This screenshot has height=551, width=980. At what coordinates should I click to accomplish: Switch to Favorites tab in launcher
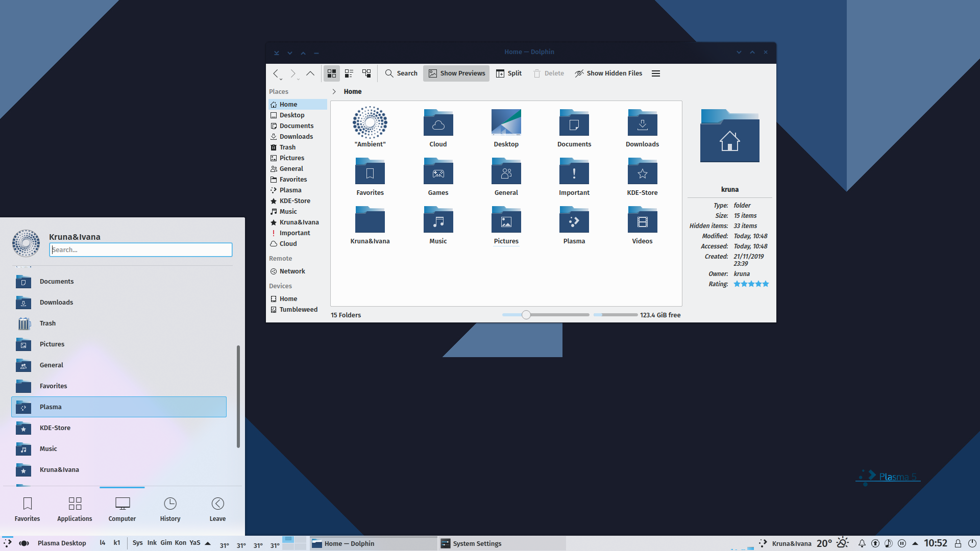click(27, 510)
